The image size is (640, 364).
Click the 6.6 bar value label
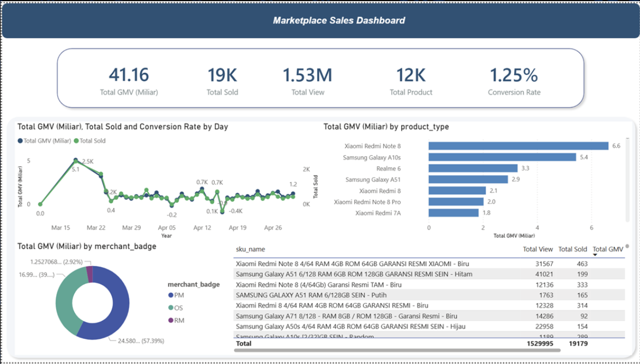click(617, 146)
